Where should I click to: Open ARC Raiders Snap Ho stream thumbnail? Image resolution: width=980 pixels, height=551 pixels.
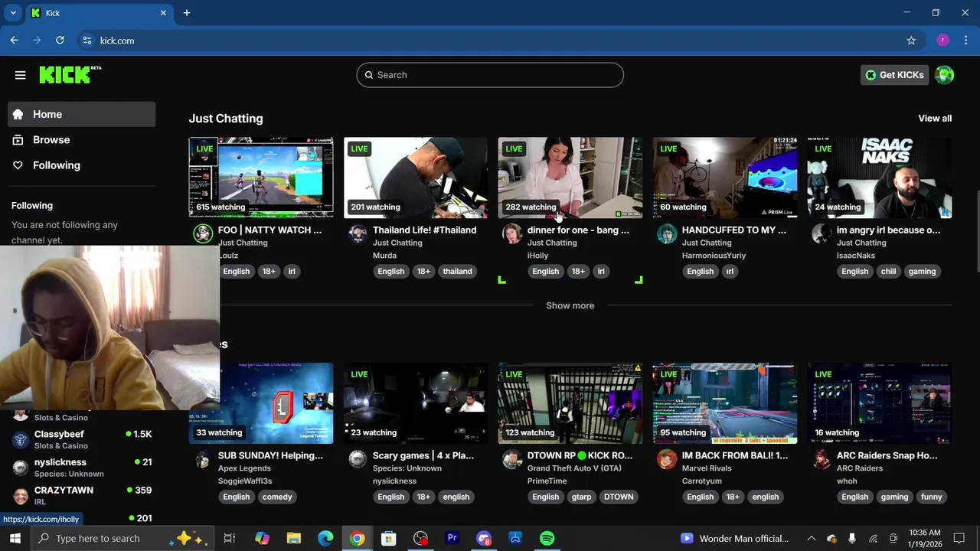click(880, 403)
